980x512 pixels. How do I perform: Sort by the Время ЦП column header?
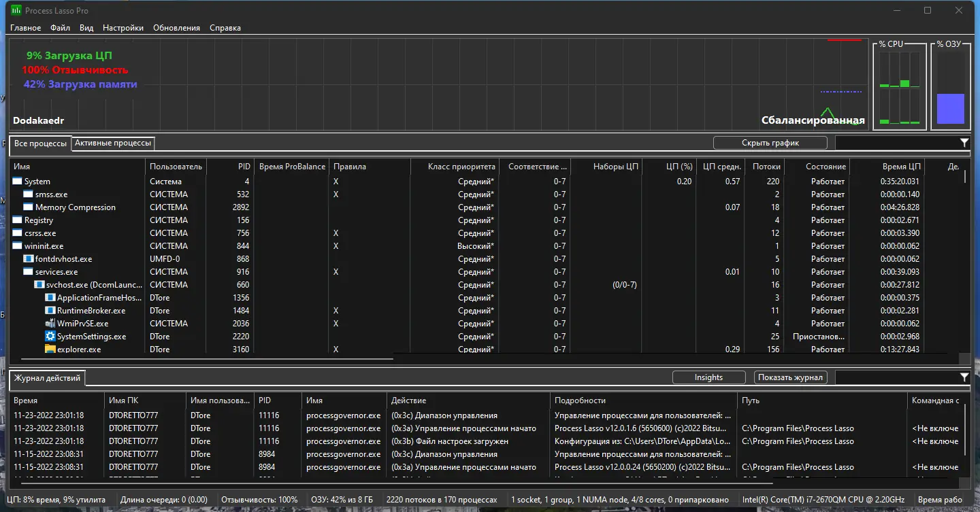pyautogui.click(x=887, y=167)
